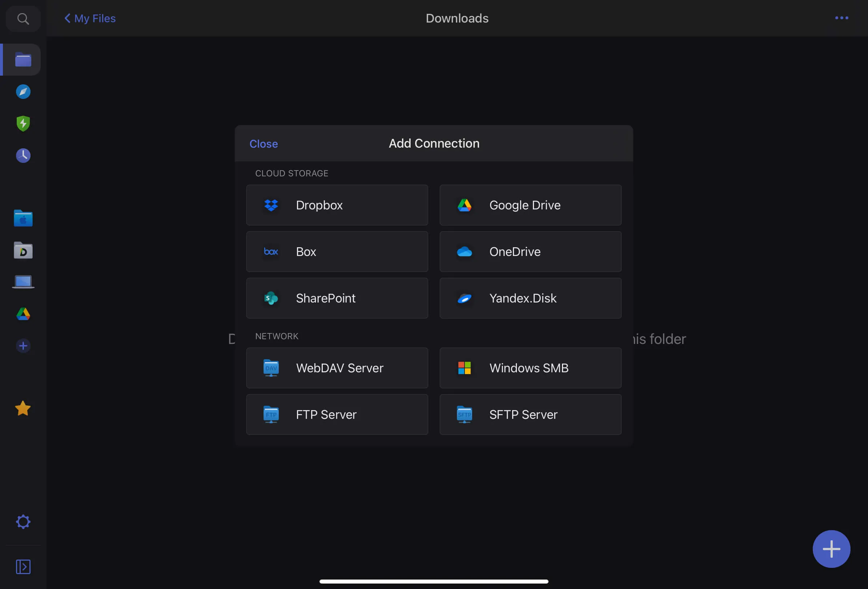Open the iCloud Apple folder icon
The width and height of the screenshot is (868, 589).
pyautogui.click(x=23, y=218)
